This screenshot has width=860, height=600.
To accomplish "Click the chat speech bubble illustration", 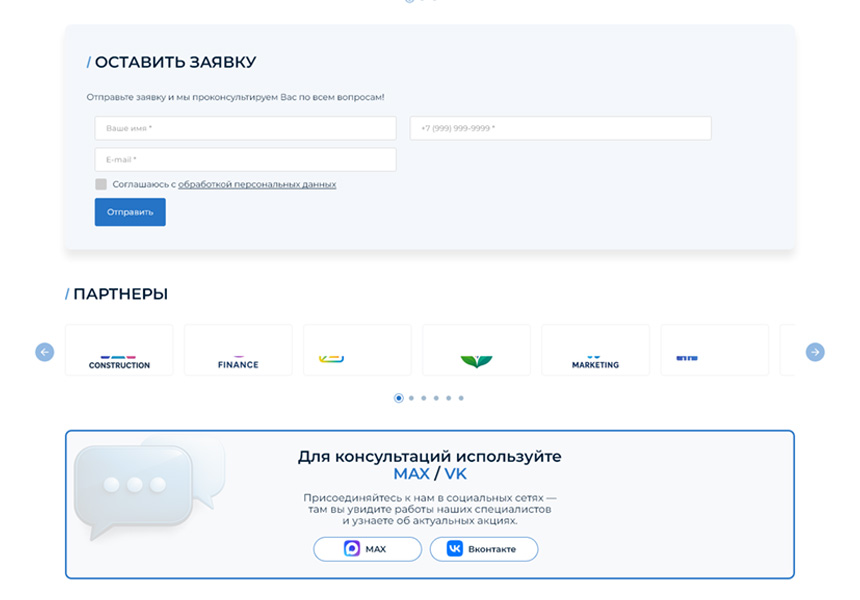I will pyautogui.click(x=145, y=485).
